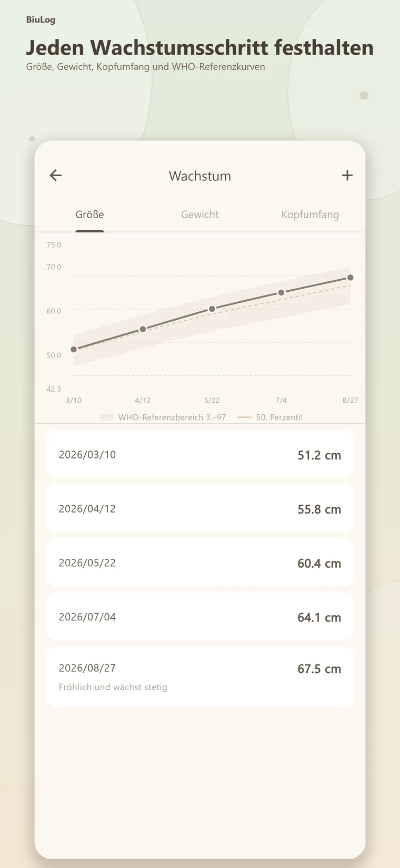The height and width of the screenshot is (868, 400).
Task: Click WHO-Referenzbereich 3.–97 legend swatch
Action: click(x=106, y=417)
